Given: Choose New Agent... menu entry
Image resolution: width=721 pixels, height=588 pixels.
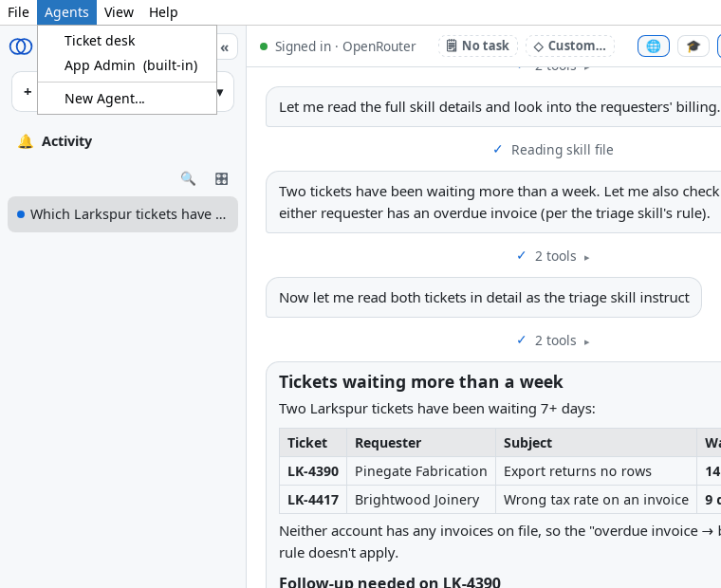Looking at the screenshot, I should coord(127,99).
